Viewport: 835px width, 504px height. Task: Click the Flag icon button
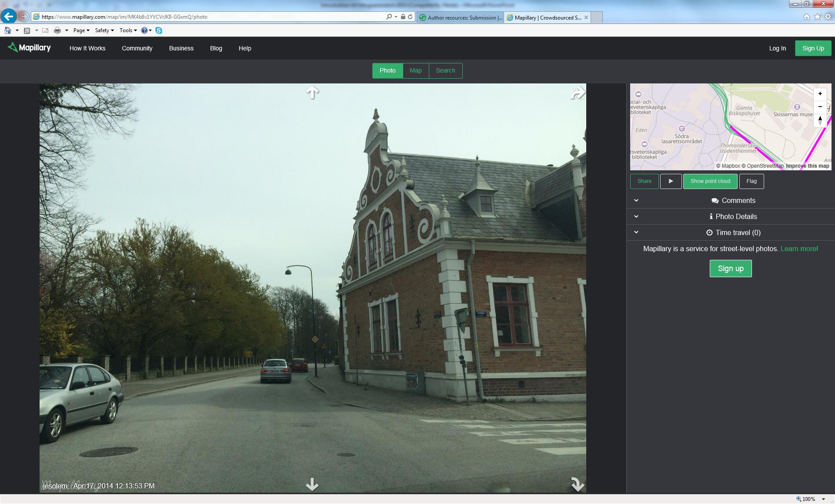click(x=751, y=181)
